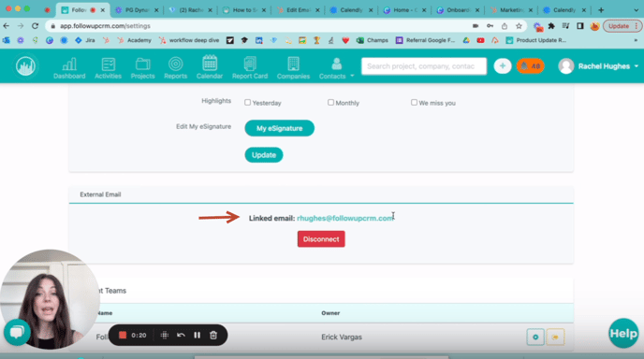644x359 pixels.
Task: Open the Referral Google Form bookmark
Action: click(426, 40)
